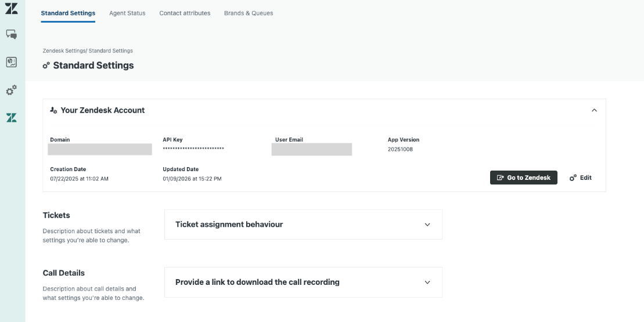Click the user-gear icon beside Your Zendesk Account
Viewport: 644px width, 322px height.
[53, 110]
